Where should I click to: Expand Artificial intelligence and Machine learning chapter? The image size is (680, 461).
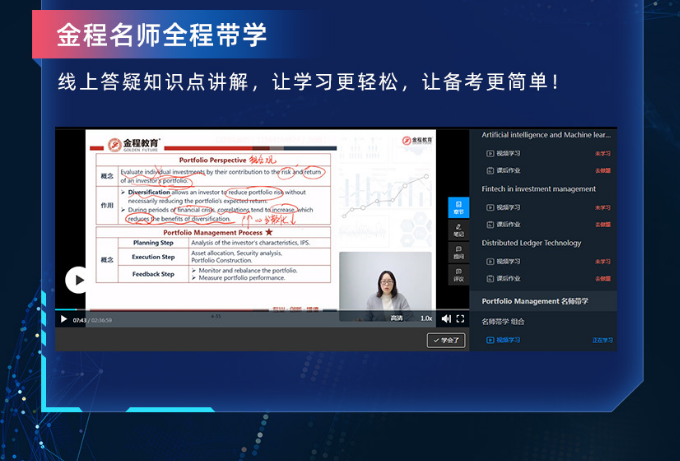(546, 135)
